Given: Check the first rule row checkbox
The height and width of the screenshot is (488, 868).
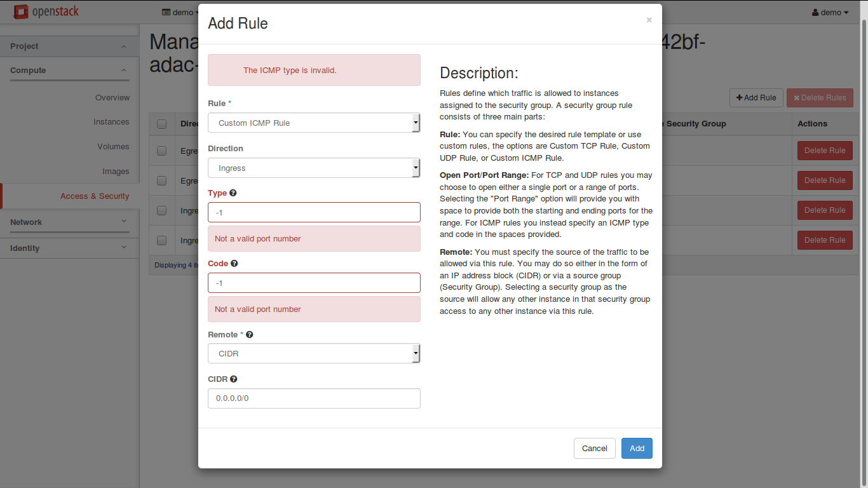Looking at the screenshot, I should click(x=161, y=151).
